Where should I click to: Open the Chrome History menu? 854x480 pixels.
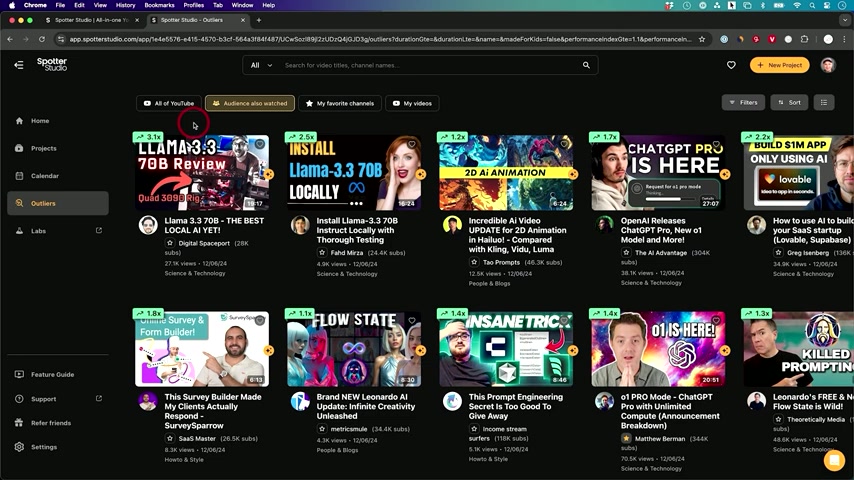(x=125, y=5)
